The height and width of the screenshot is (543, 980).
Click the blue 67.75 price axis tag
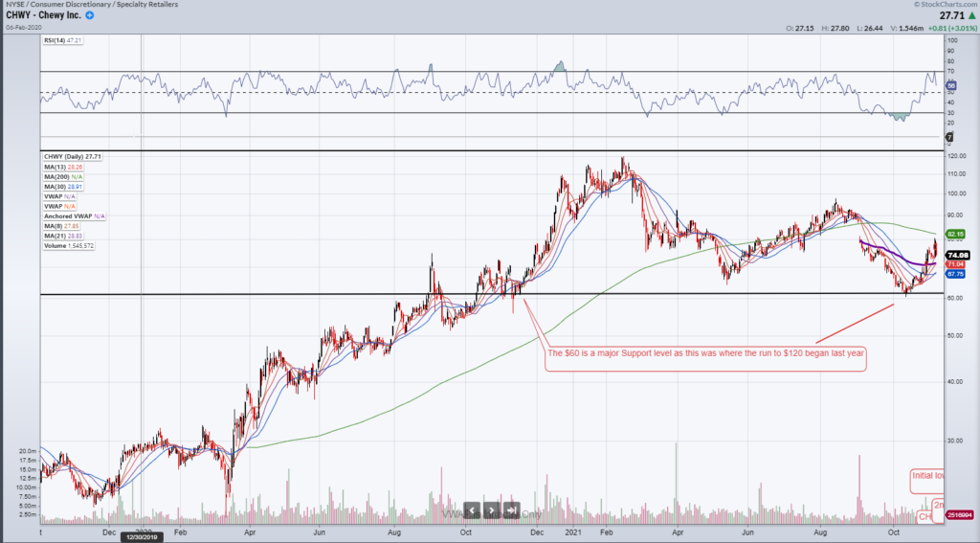[x=956, y=274]
